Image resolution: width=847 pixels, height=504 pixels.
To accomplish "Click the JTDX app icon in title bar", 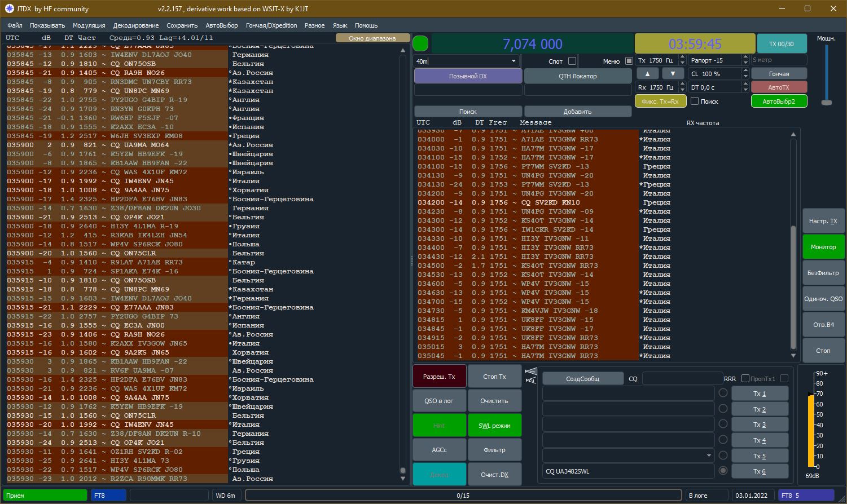I will click(x=9, y=8).
